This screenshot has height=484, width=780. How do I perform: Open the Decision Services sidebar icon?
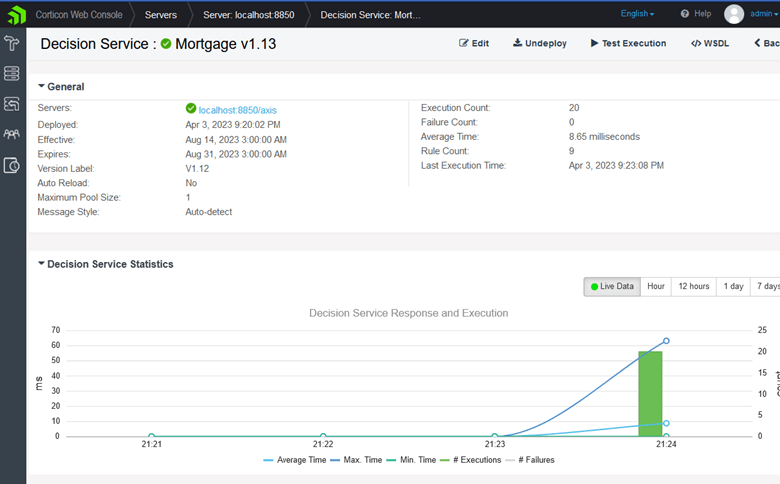pos(12,43)
